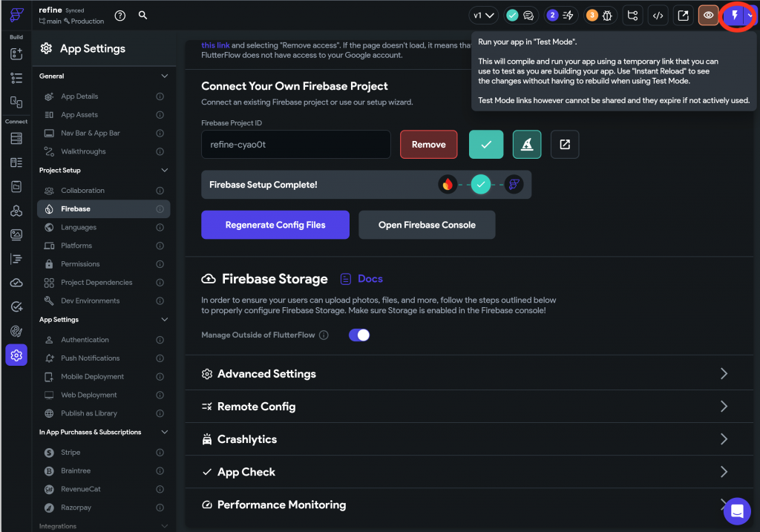Open Data Types icon in left rail

tap(16, 162)
